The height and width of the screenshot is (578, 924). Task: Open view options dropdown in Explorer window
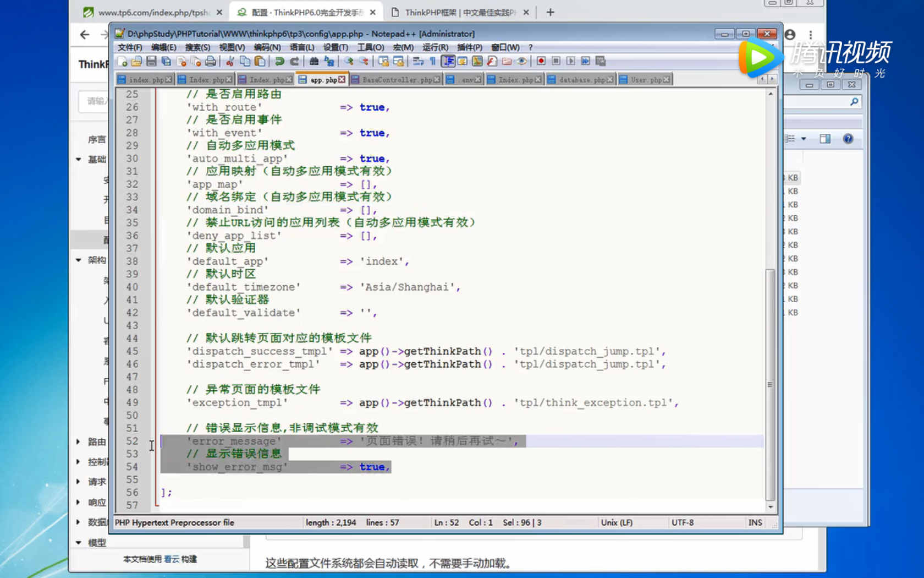[804, 139]
